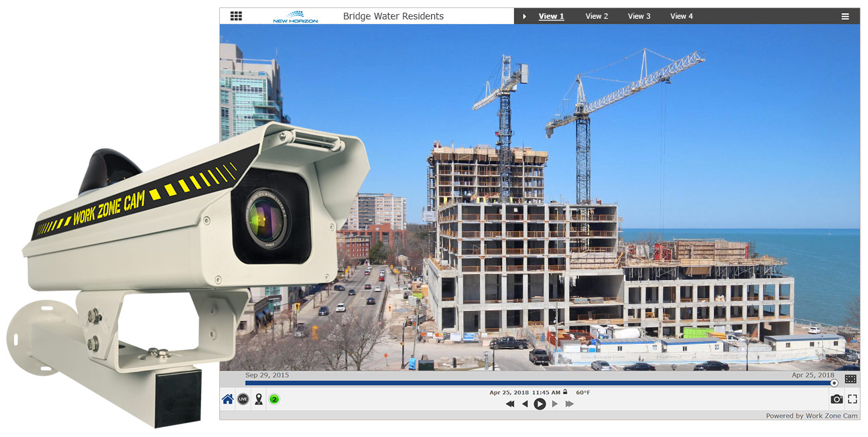Click the Sep 29, 2015 start date
The height and width of the screenshot is (437, 868).
coord(267,375)
